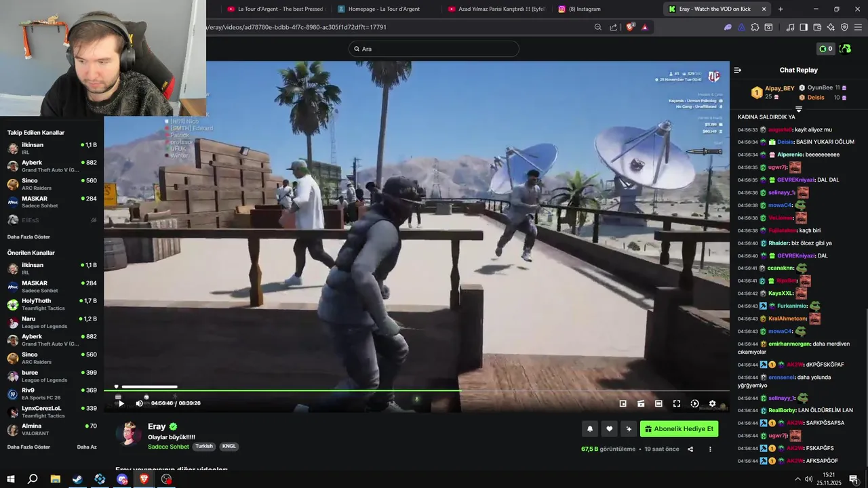This screenshot has height=488, width=868.
Task: Expand the chat leaderboard arrow
Action: pyautogui.click(x=798, y=108)
